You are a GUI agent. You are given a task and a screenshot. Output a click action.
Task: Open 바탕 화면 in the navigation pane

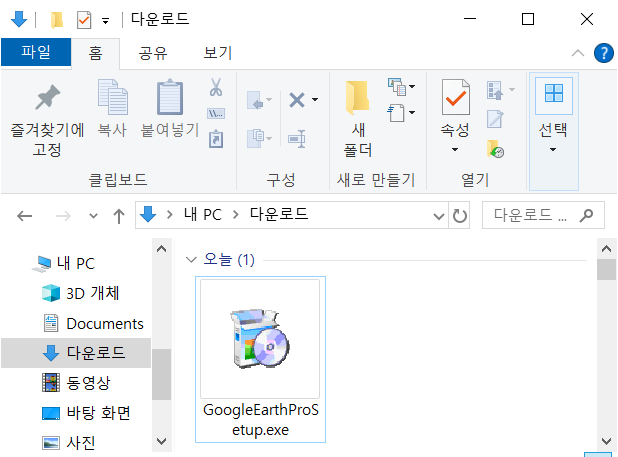coord(86,413)
